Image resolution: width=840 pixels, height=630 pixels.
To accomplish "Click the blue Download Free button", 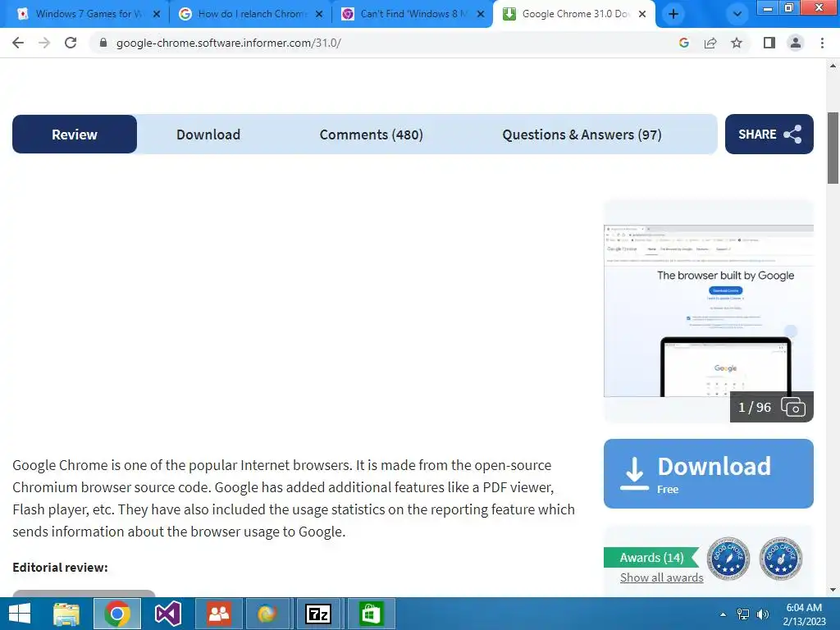I will click(708, 473).
